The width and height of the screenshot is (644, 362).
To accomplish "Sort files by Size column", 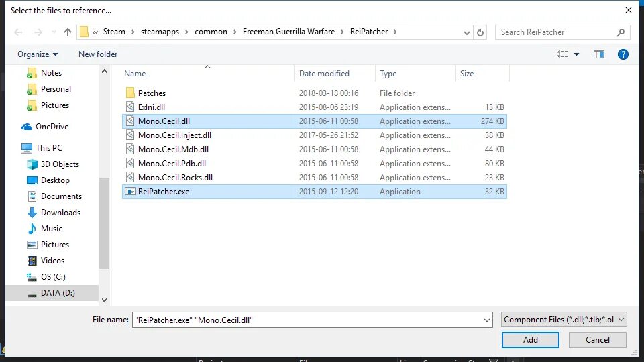I will click(467, 74).
